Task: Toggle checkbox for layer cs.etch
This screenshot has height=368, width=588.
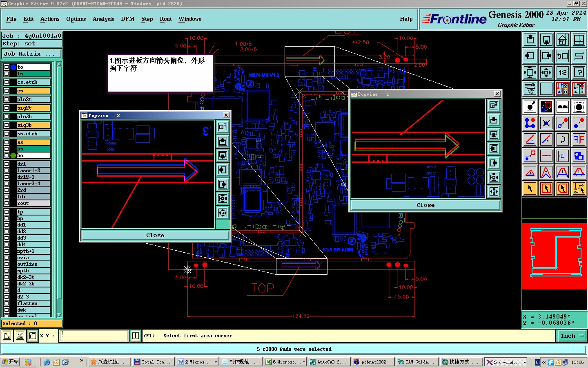Action: [7, 82]
